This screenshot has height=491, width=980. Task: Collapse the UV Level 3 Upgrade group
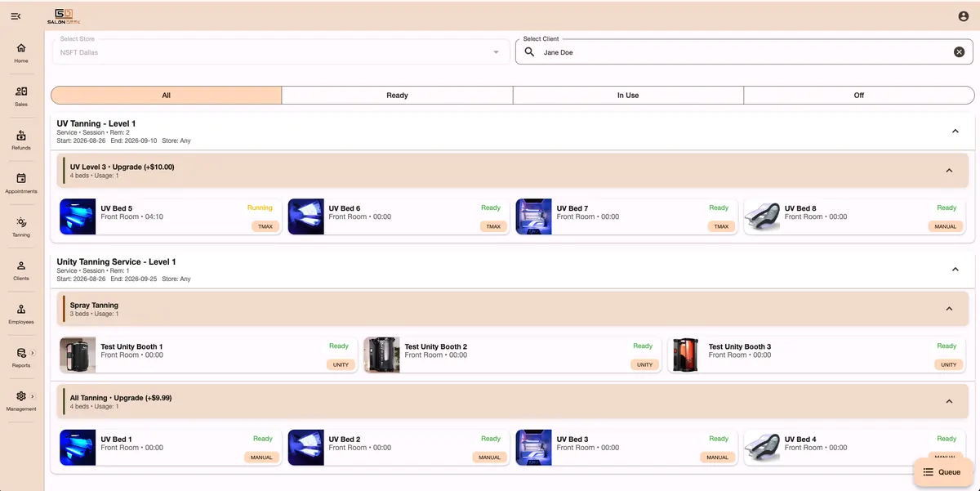(949, 171)
